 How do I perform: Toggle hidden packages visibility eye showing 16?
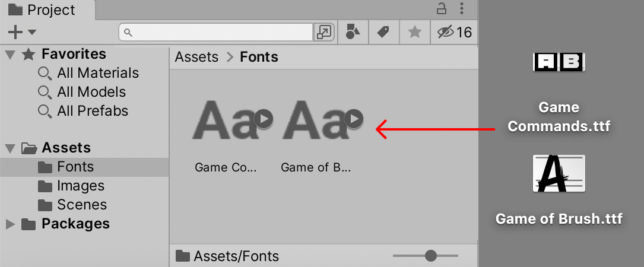(x=454, y=32)
